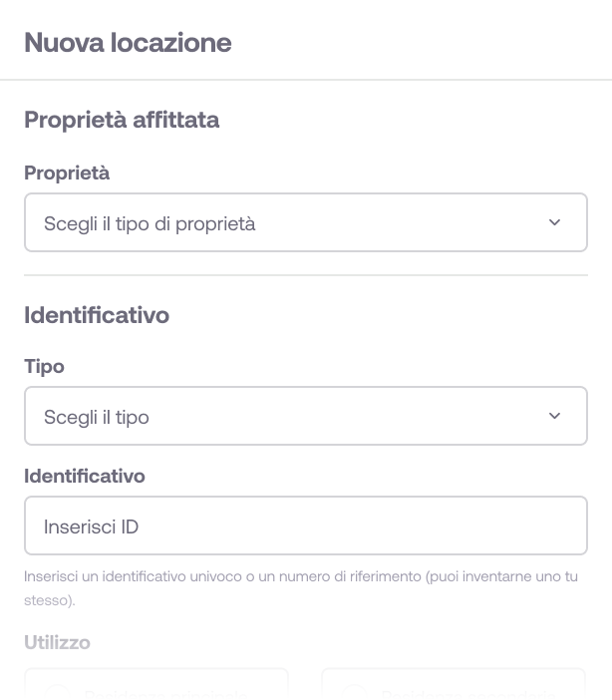Viewport: 612px width, 700px height.
Task: Select the left Utilizzo radio button circle
Action: [x=57, y=692]
